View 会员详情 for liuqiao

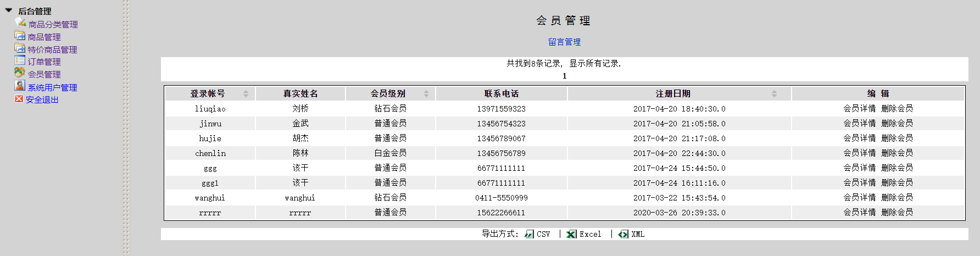859,109
